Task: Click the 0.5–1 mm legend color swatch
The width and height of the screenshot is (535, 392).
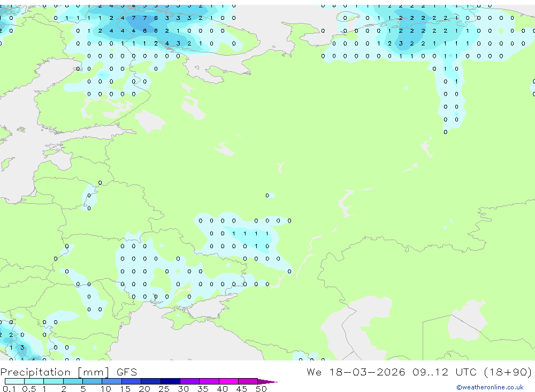Action: 34,381
